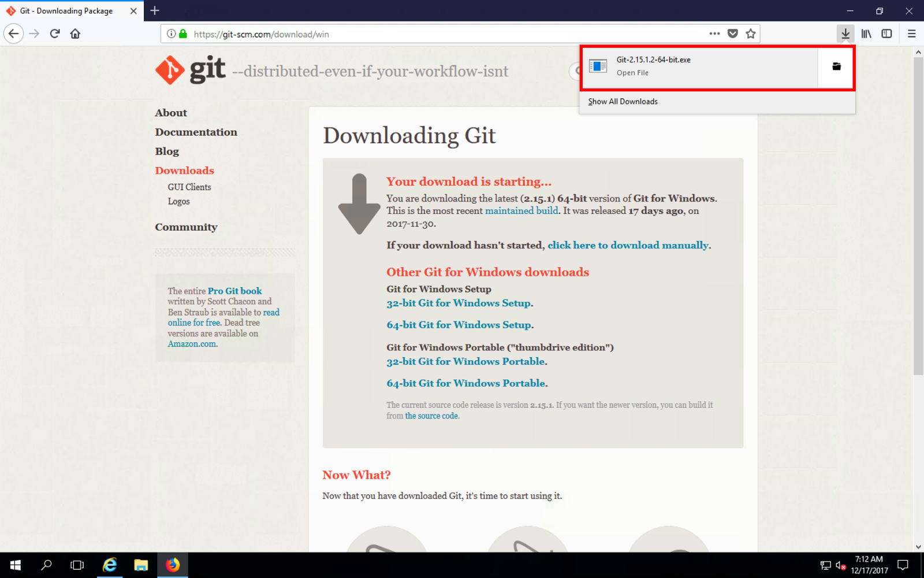Click the 'Your download is starting...' heading
Image resolution: width=924 pixels, height=578 pixels.
469,181
